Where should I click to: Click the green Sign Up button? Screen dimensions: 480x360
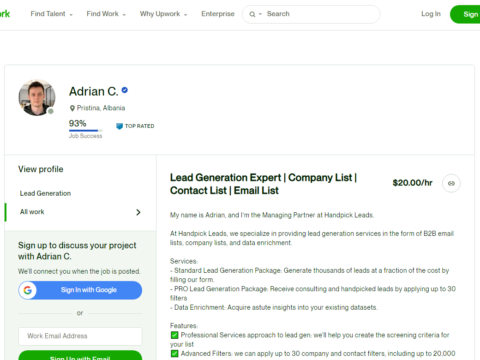(465, 14)
